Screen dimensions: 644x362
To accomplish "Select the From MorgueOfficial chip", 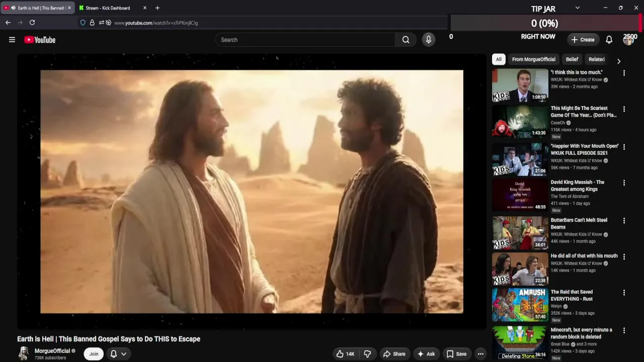I will pos(533,59).
